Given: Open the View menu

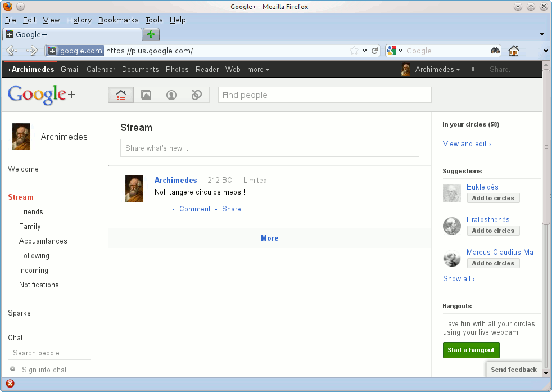Looking at the screenshot, I should click(51, 20).
